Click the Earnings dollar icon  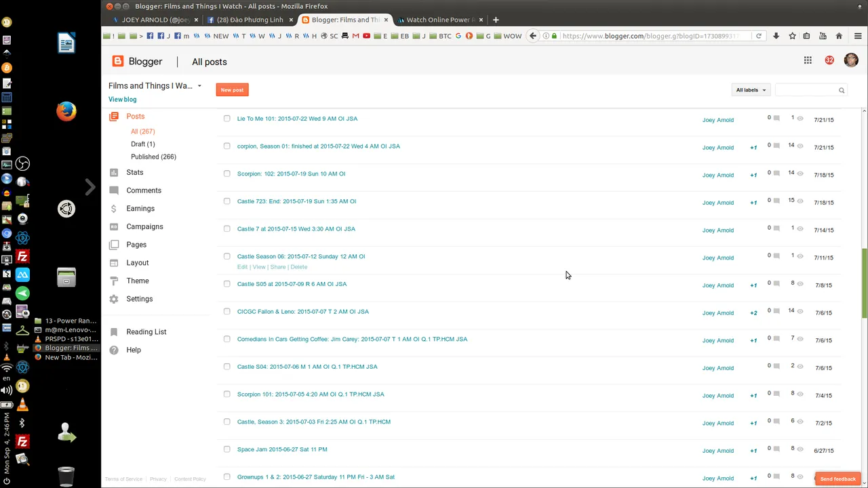pos(114,209)
